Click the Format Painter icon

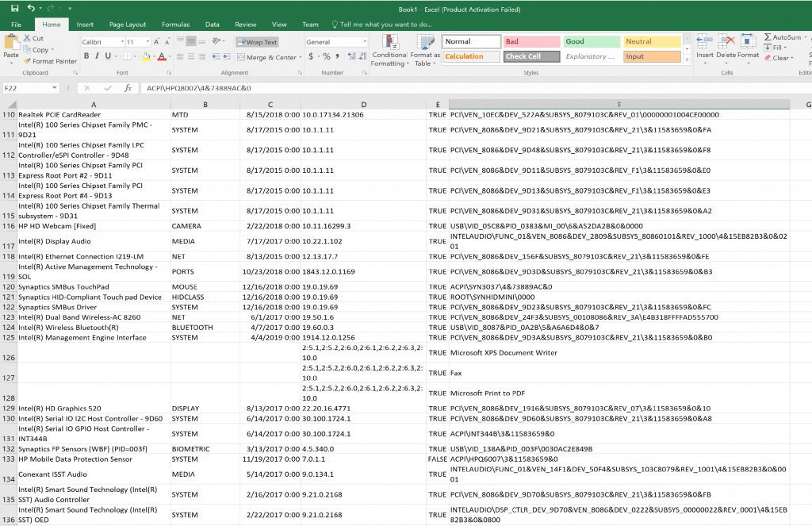point(28,60)
